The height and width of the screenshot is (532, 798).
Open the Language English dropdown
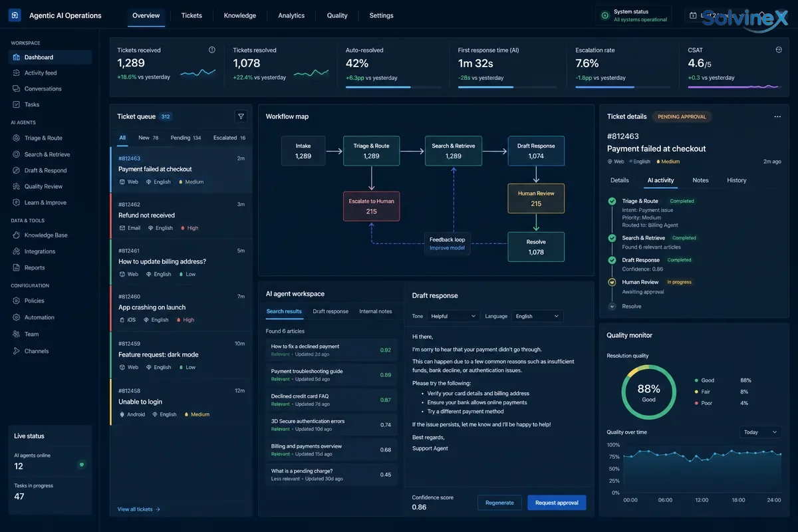click(538, 317)
